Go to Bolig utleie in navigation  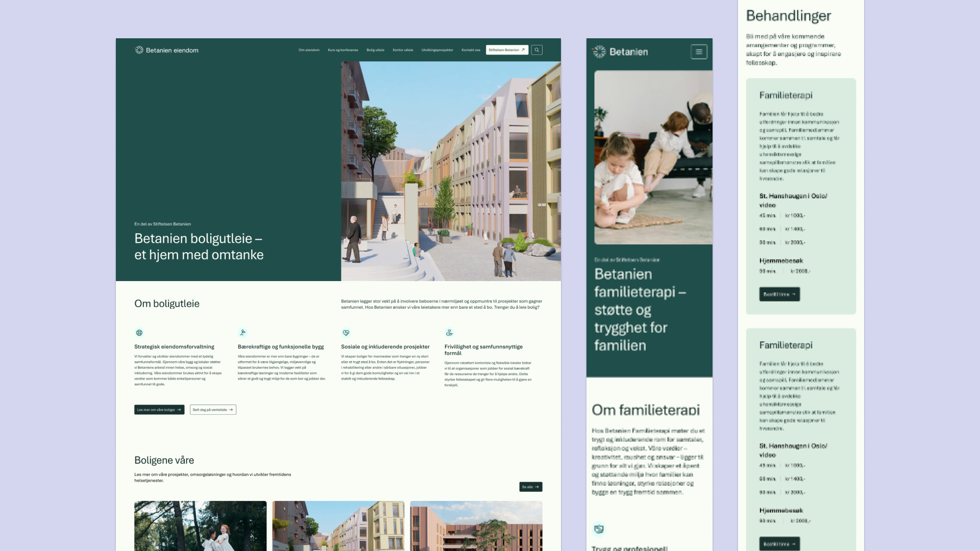(375, 50)
